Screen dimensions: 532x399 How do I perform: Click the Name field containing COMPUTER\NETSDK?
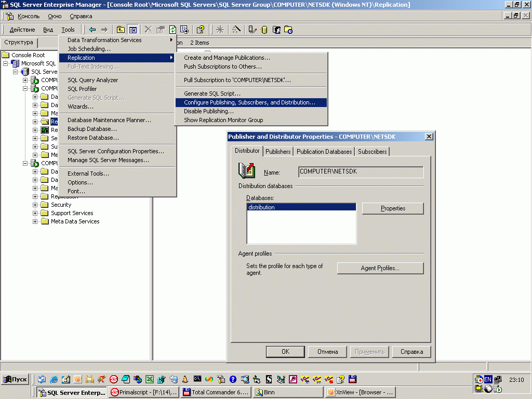point(361,172)
